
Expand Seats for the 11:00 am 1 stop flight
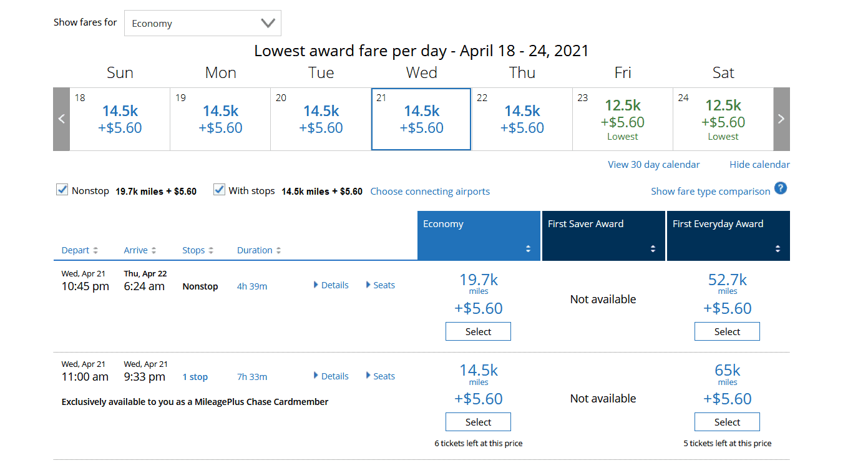click(x=380, y=376)
